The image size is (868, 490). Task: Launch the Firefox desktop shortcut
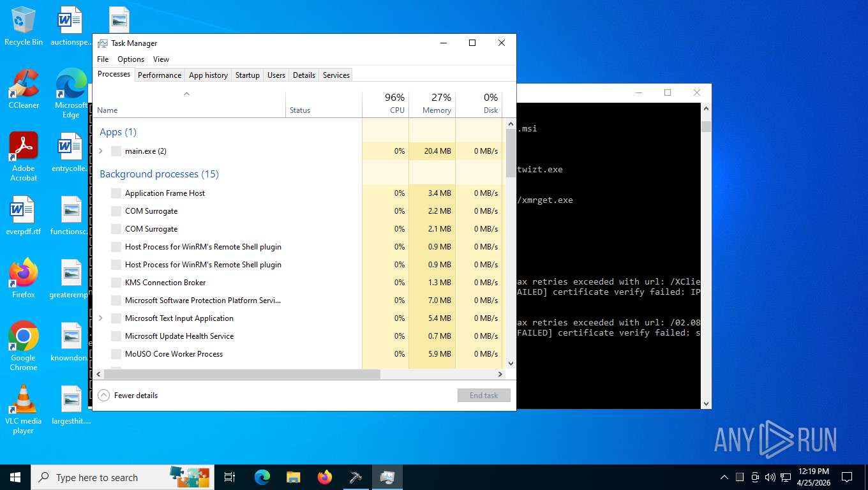pyautogui.click(x=24, y=279)
